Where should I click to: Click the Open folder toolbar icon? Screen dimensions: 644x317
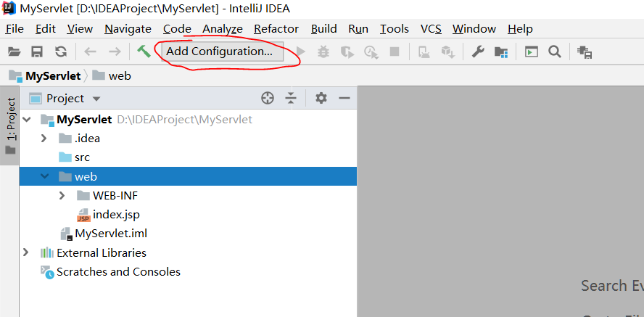(14, 52)
